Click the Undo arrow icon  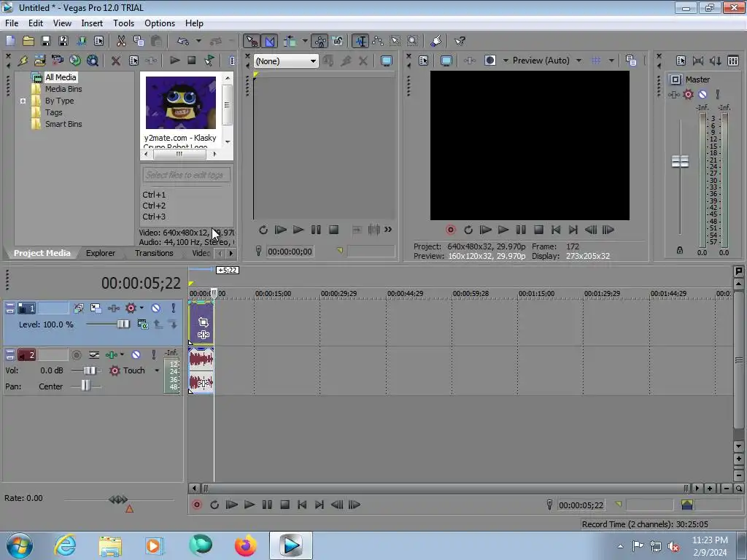pyautogui.click(x=183, y=41)
